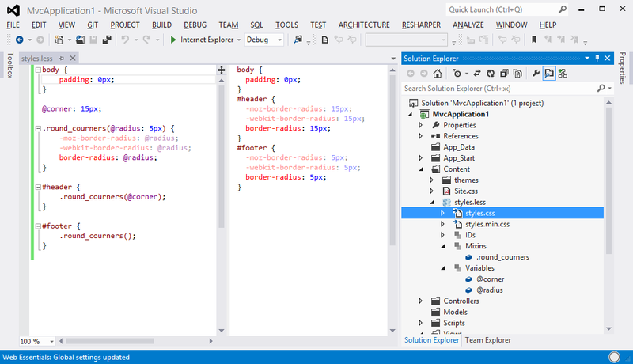Click Quick Launch magnifier icon

563,9
